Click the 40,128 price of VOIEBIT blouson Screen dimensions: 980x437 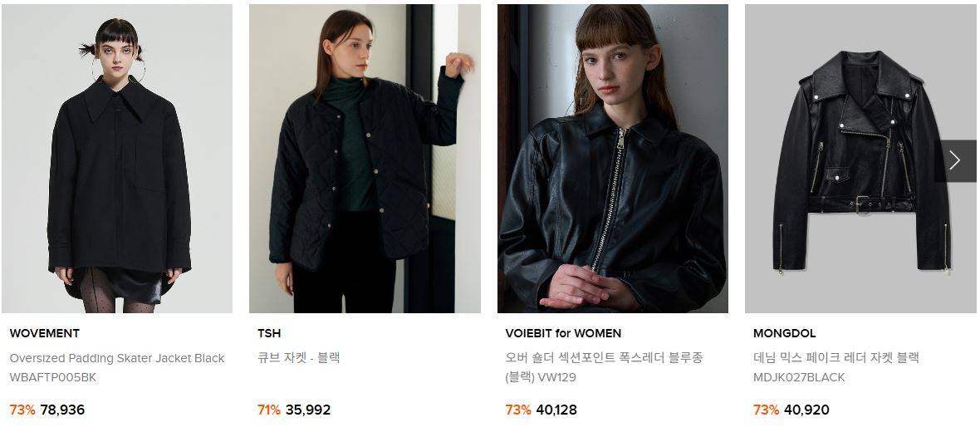(x=556, y=410)
